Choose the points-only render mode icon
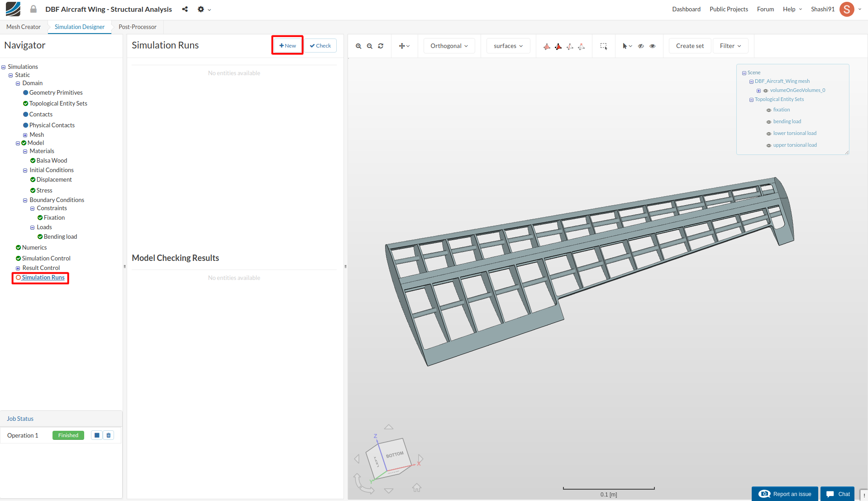 point(582,46)
